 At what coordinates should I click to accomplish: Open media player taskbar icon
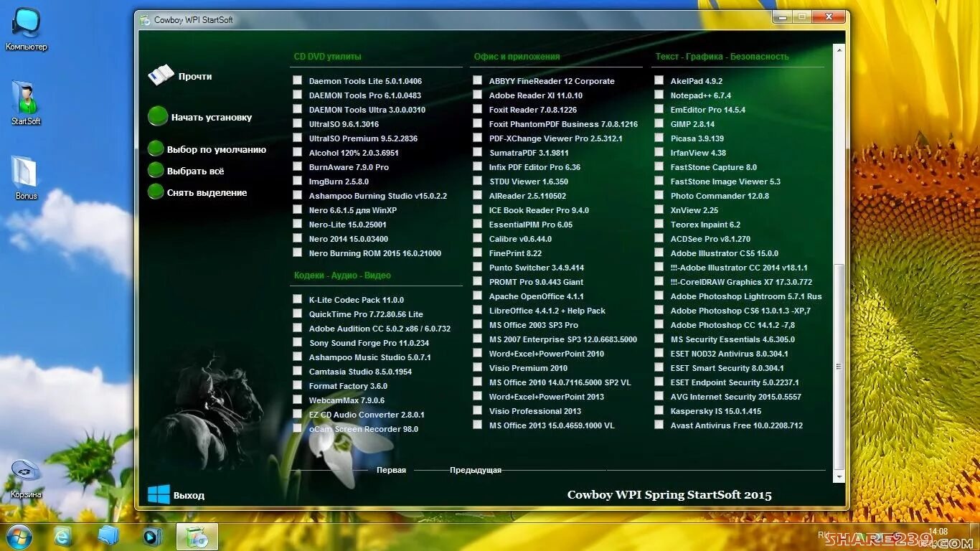(153, 536)
